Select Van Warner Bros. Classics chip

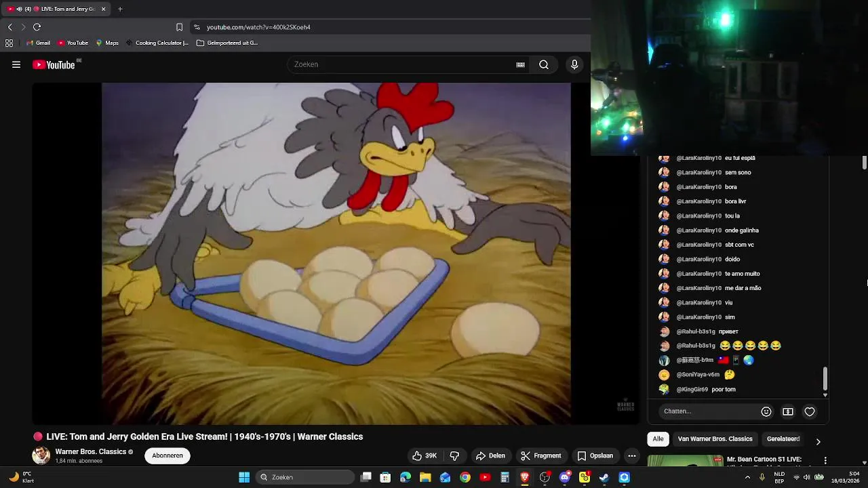click(x=715, y=439)
